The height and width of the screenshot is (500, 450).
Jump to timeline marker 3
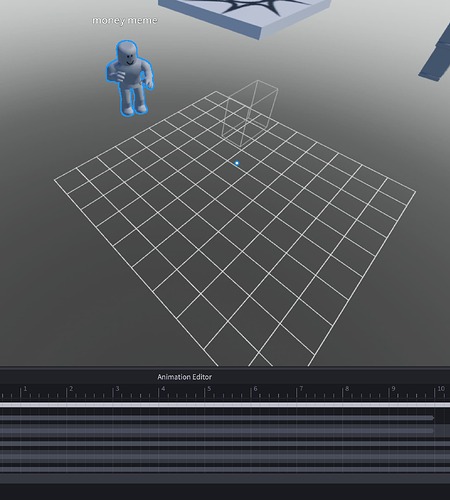pyautogui.click(x=117, y=389)
